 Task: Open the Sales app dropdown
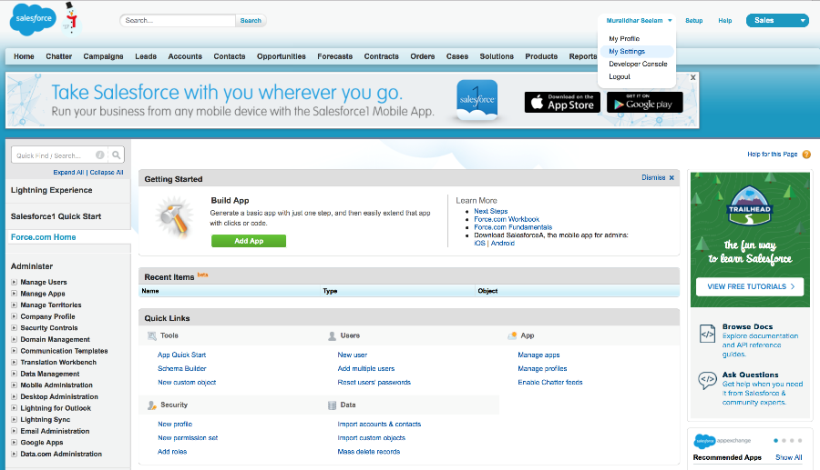tap(777, 20)
